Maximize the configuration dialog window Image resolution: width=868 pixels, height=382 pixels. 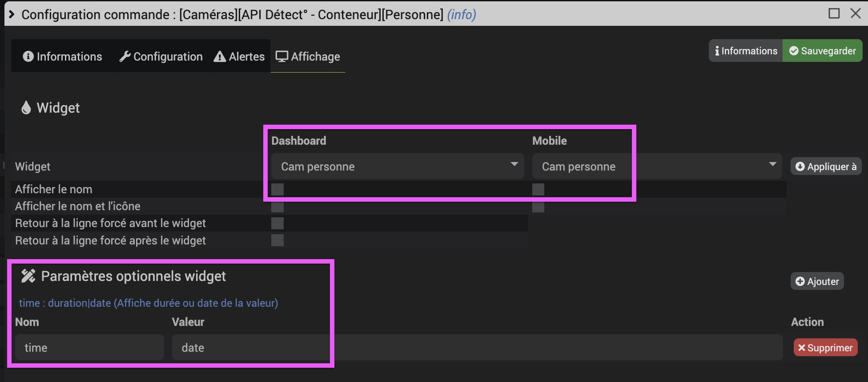point(834,13)
